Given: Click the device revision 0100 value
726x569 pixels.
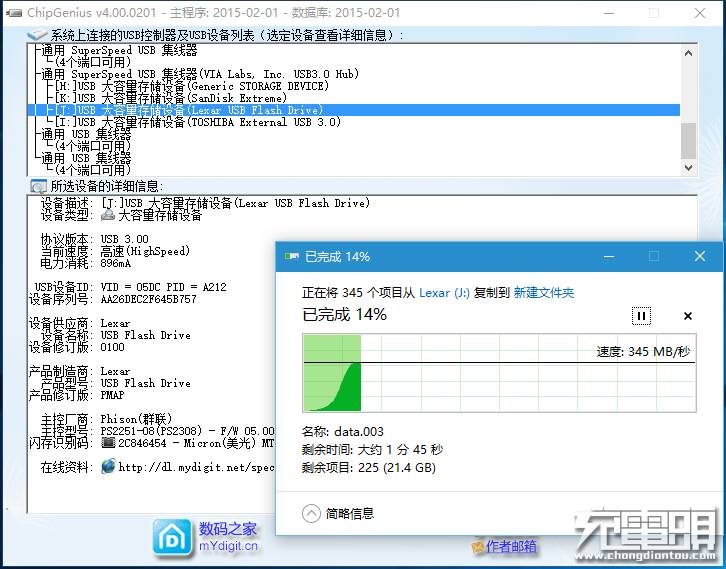Looking at the screenshot, I should click(x=113, y=347).
